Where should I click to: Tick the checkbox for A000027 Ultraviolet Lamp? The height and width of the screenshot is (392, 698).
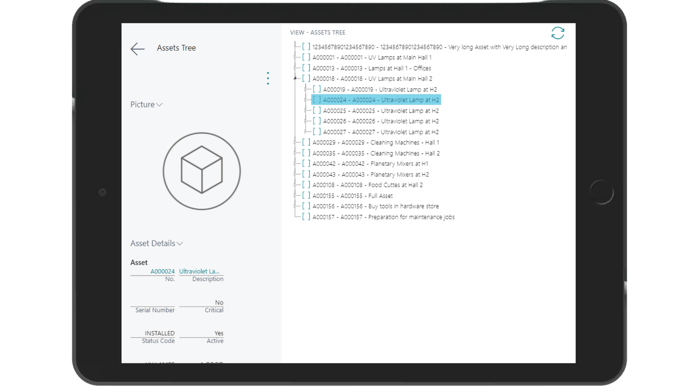tap(317, 132)
